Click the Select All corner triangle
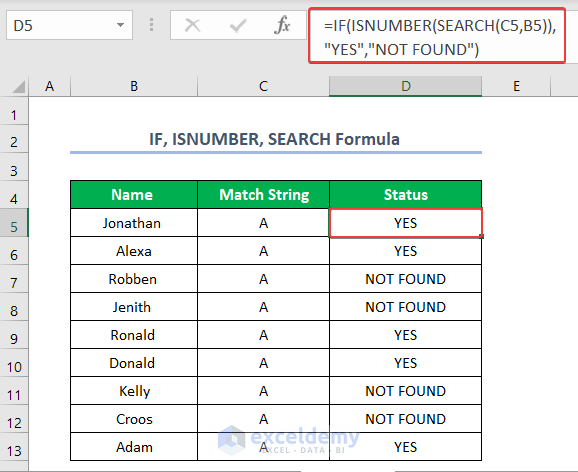The width and height of the screenshot is (578, 472). coord(18,87)
